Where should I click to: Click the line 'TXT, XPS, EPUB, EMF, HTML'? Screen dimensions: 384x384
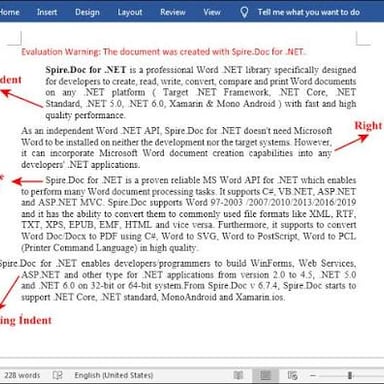[x=189, y=225]
